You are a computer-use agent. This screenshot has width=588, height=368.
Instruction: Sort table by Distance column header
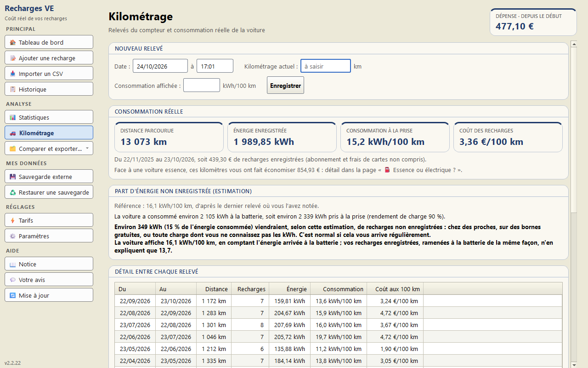(x=214, y=289)
